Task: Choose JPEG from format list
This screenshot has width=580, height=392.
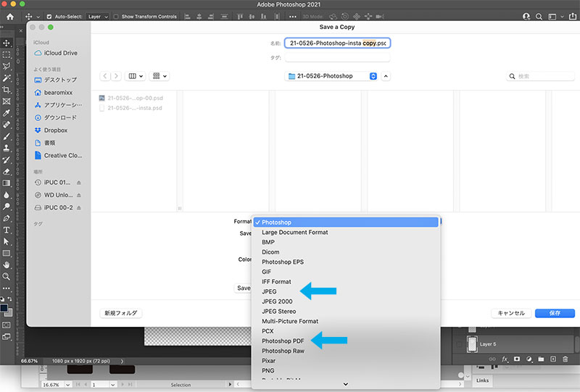Action: click(269, 291)
